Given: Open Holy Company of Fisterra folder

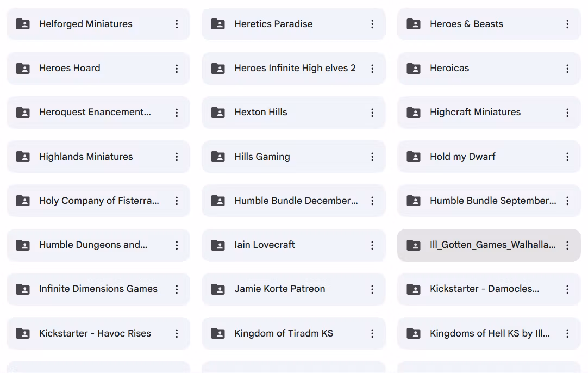Looking at the screenshot, I should click(98, 201).
